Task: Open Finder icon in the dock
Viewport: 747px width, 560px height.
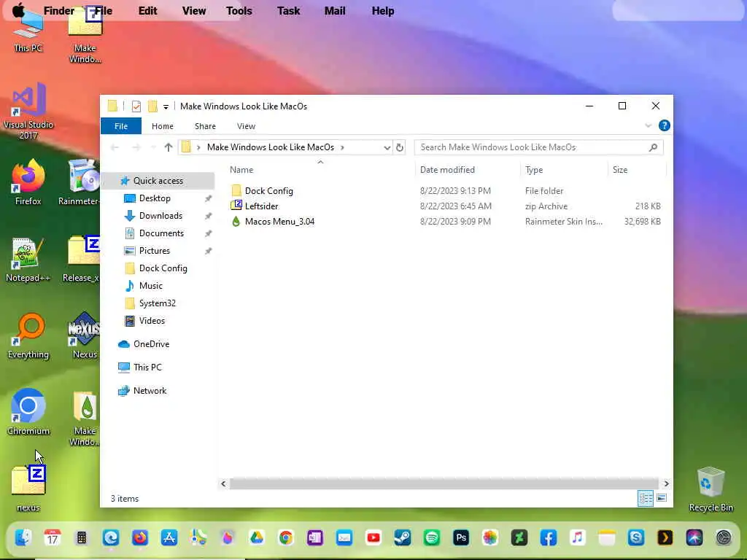Action: point(23,537)
